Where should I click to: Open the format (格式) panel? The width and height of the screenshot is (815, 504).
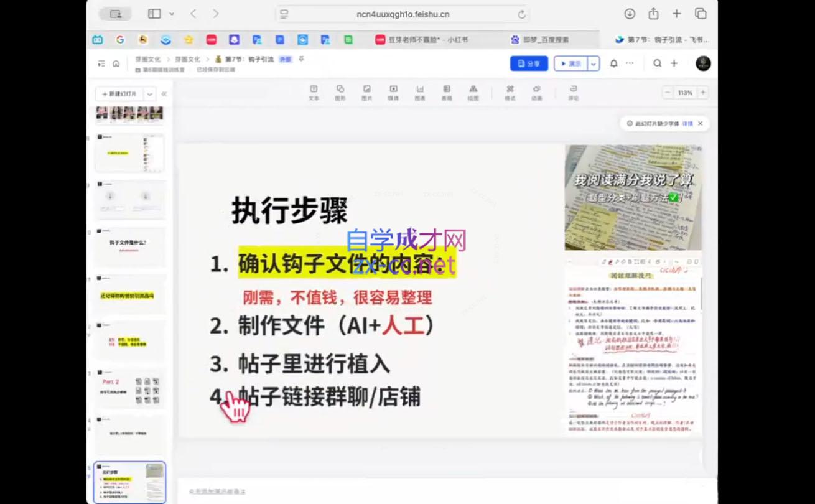coord(510,93)
